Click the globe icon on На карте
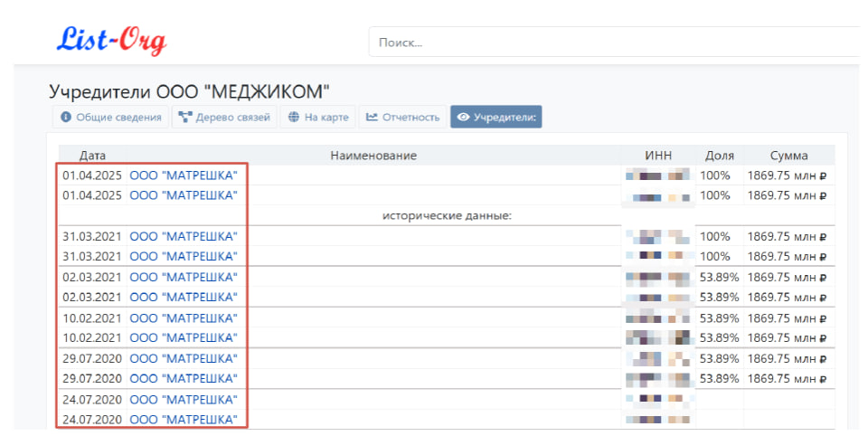The width and height of the screenshot is (868, 436). (293, 118)
